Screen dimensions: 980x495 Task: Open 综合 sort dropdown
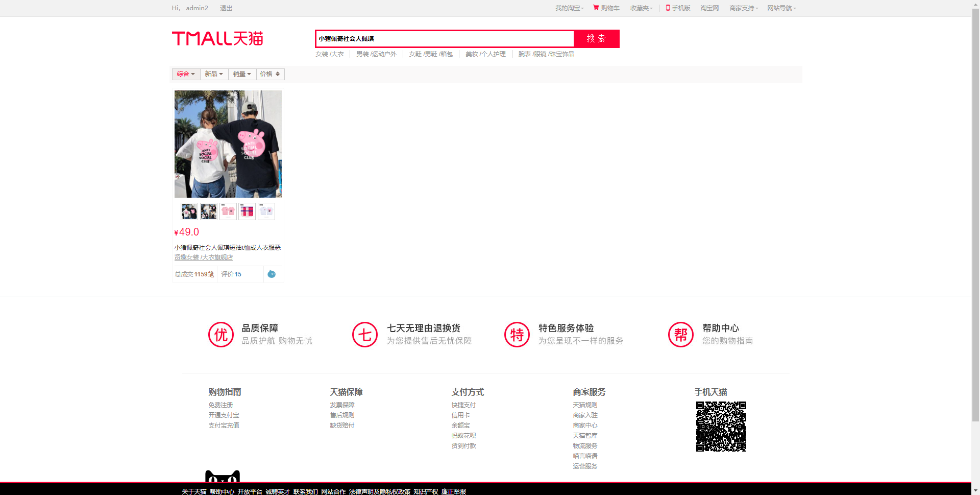pos(186,74)
